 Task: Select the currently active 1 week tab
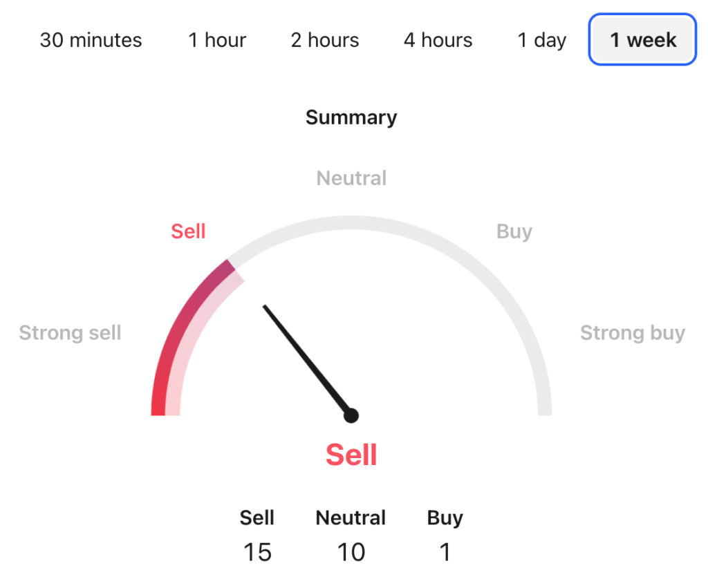point(641,40)
